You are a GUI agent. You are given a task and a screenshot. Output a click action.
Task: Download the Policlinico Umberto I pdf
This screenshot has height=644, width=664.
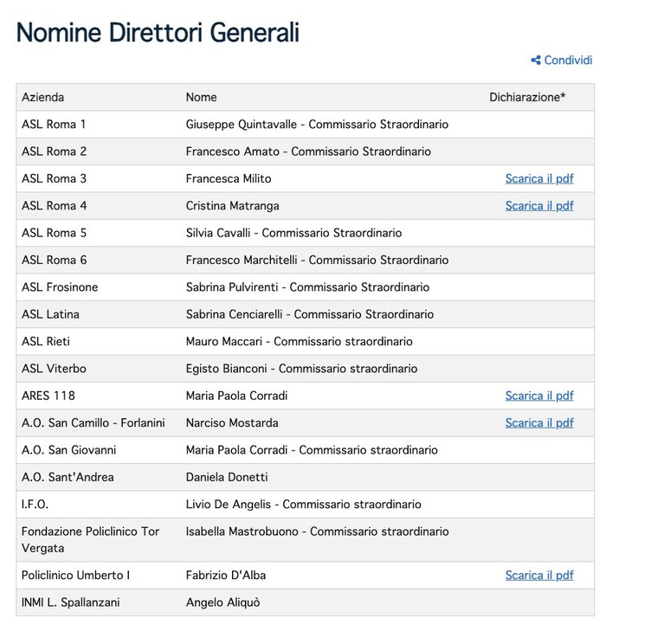point(539,576)
